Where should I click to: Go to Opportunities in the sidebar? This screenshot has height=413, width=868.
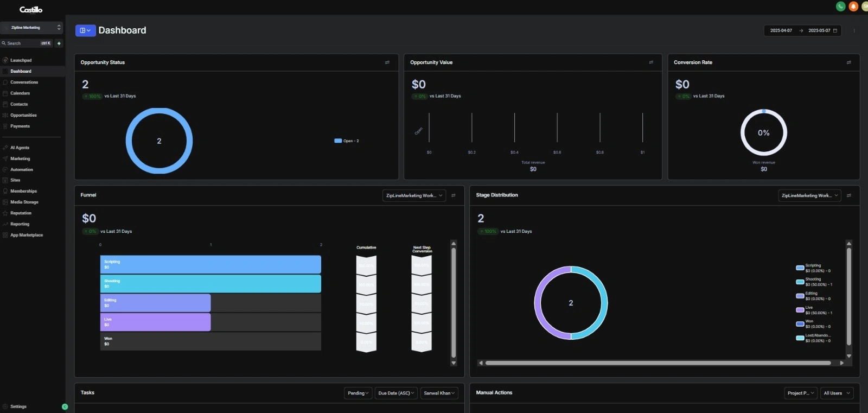24,115
